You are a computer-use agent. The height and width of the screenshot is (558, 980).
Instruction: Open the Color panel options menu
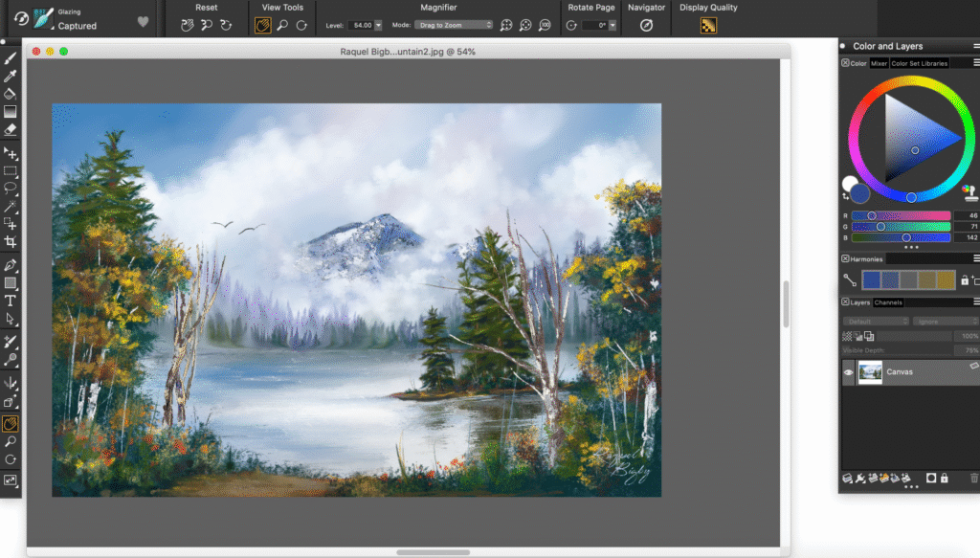975,63
